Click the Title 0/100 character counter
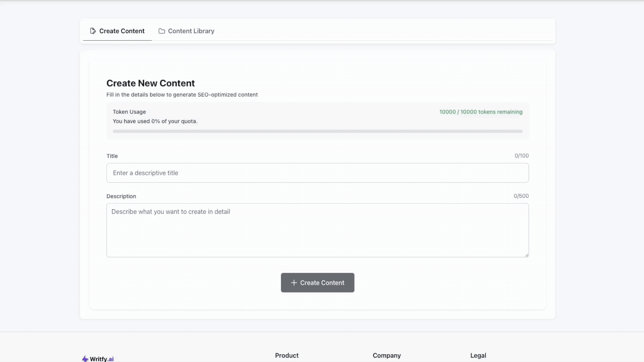The width and height of the screenshot is (644, 362). point(522,156)
